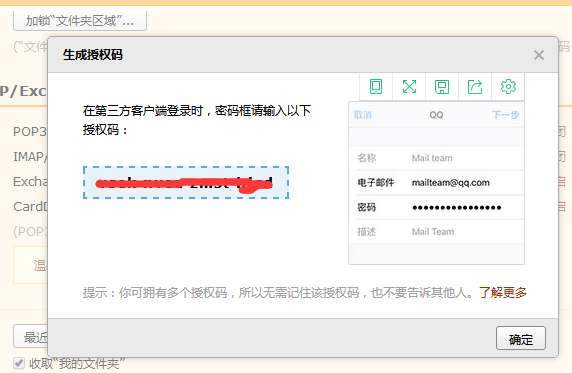This screenshot has width=572, height=373.
Task: Click the 电子邮件 label in the phone preview
Action: coord(376,182)
